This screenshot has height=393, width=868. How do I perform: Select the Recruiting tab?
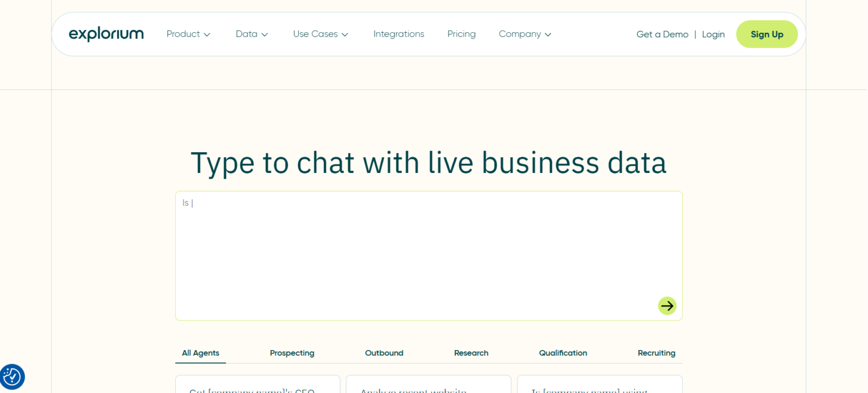(x=656, y=352)
